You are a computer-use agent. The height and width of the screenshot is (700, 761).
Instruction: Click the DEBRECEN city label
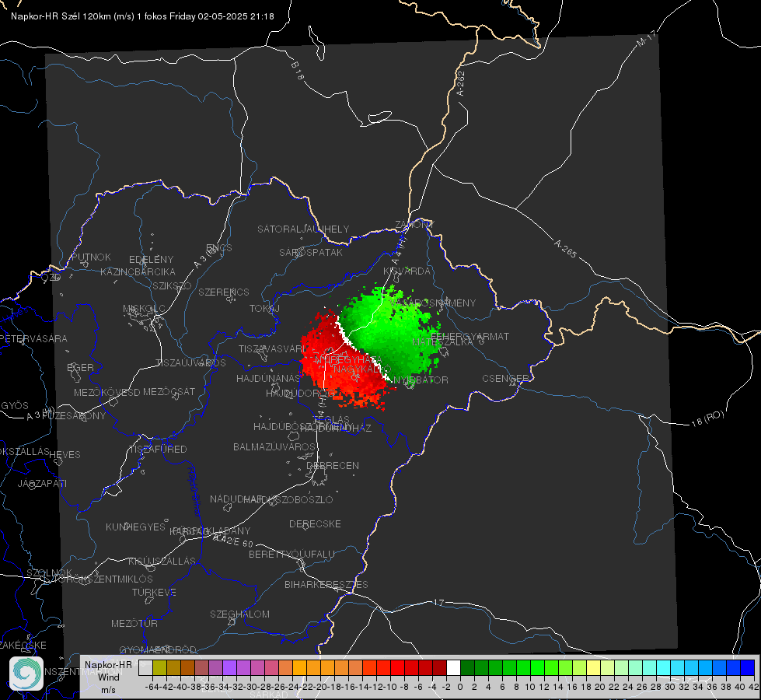coord(333,465)
